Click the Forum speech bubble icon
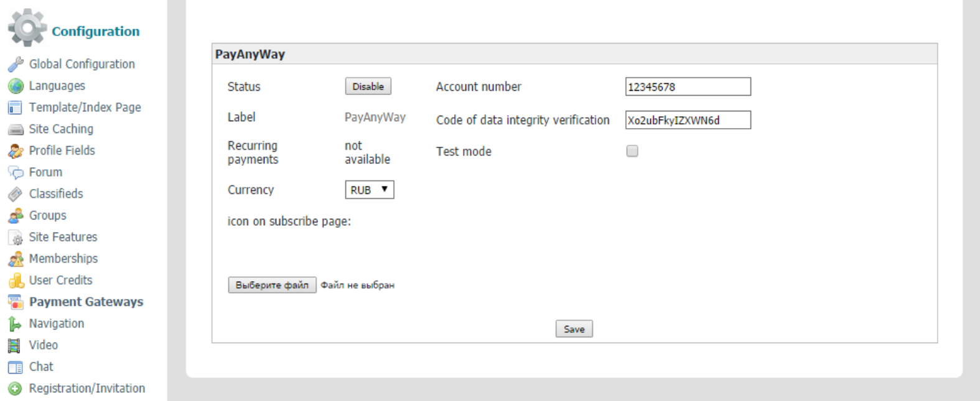The image size is (980, 401). tap(16, 173)
